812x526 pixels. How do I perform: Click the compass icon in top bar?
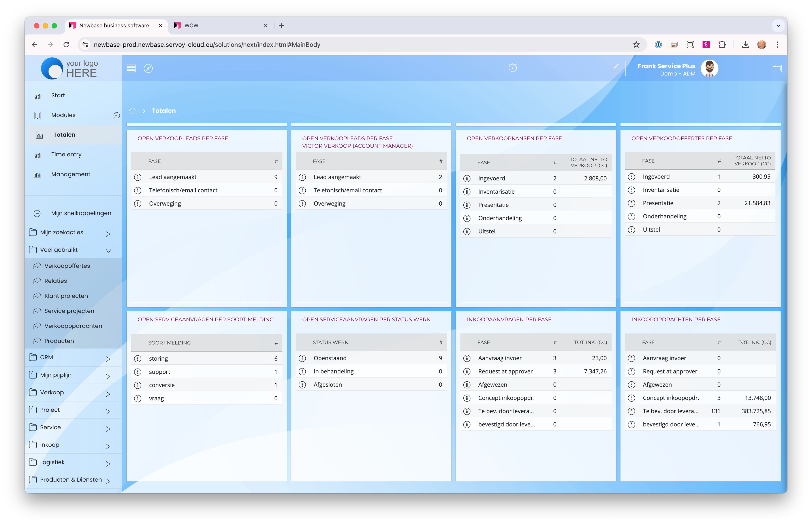[x=148, y=69]
